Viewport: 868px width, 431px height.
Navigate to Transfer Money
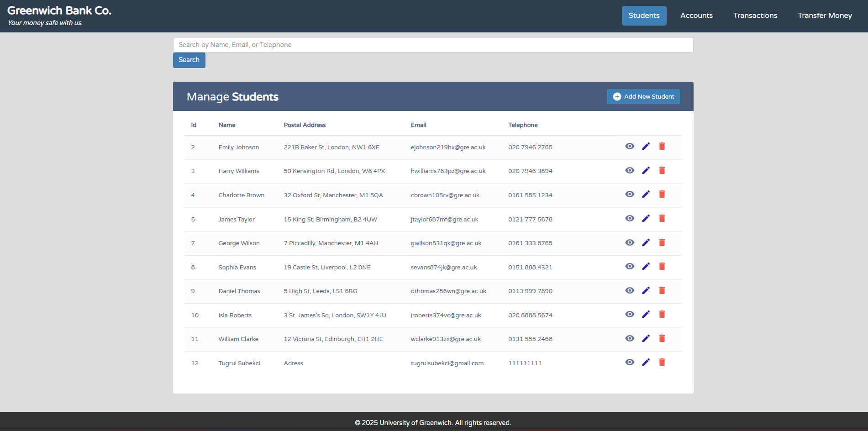click(x=824, y=15)
